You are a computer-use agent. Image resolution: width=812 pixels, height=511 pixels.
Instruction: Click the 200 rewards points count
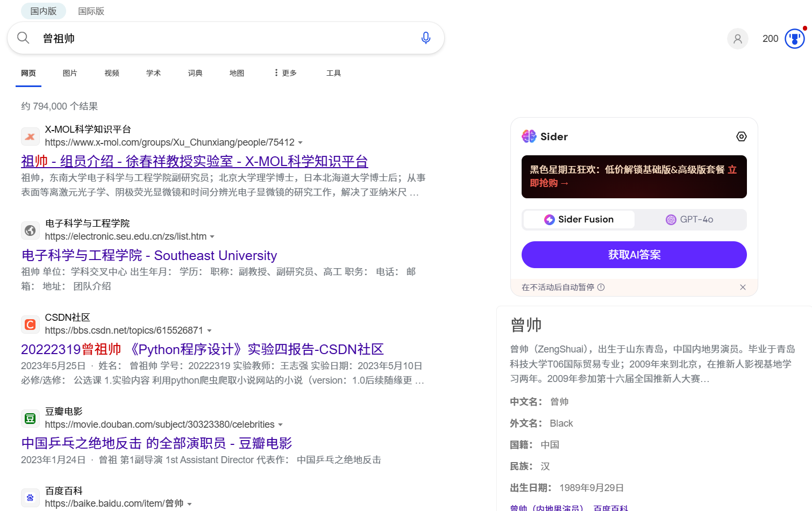770,39
